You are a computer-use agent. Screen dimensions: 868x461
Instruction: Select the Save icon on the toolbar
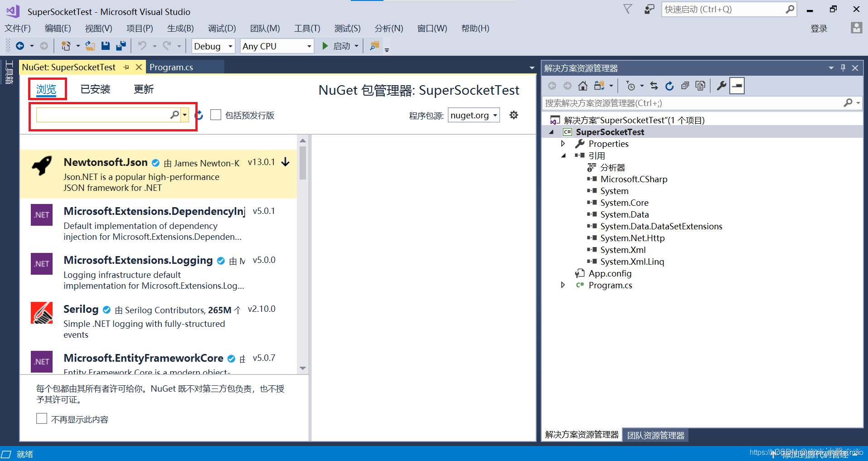(x=106, y=46)
